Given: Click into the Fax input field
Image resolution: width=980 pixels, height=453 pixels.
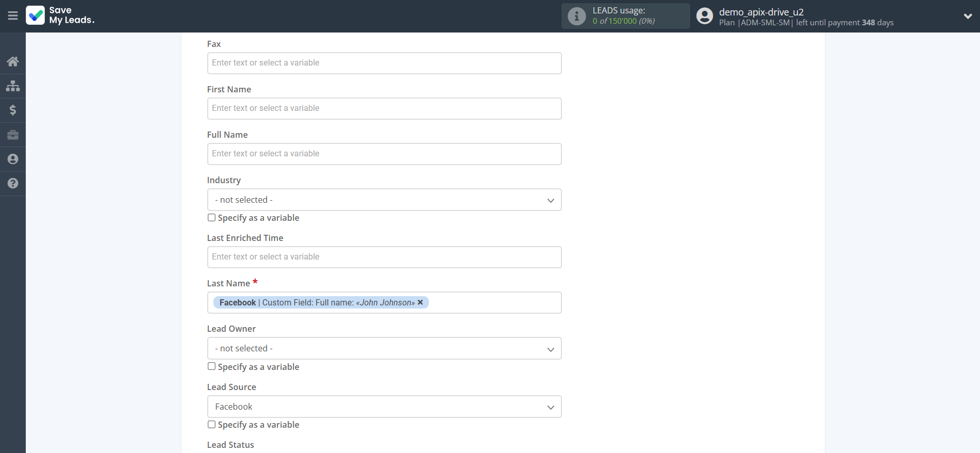Looking at the screenshot, I should (384, 63).
